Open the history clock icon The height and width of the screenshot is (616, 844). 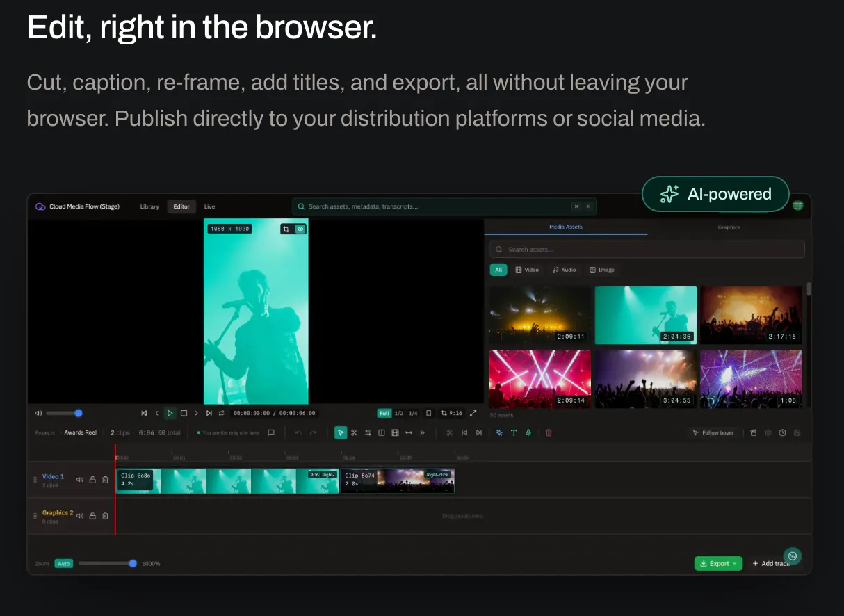(782, 432)
